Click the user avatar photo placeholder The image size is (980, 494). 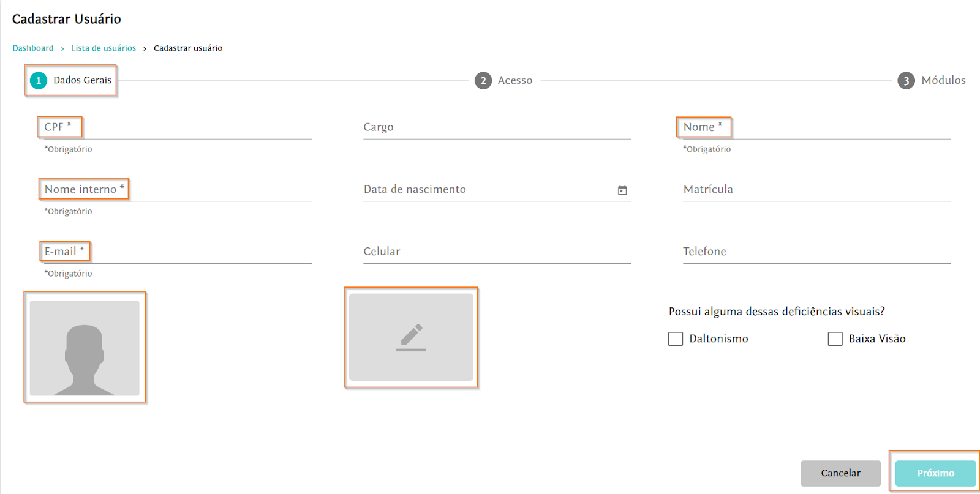(x=85, y=347)
